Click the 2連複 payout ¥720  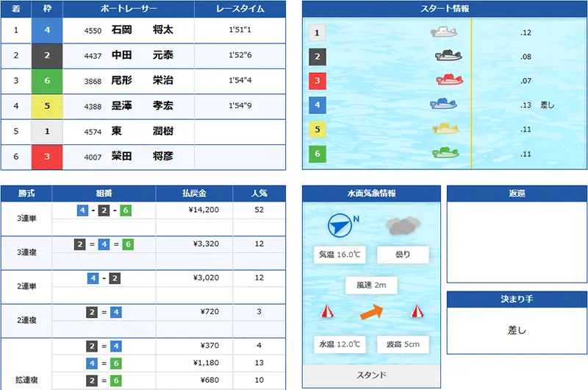tap(209, 311)
